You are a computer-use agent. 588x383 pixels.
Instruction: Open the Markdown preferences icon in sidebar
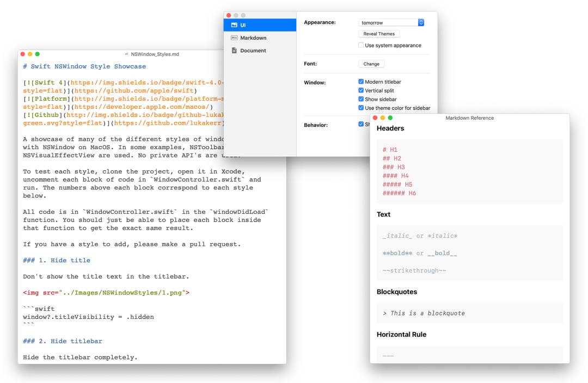(x=234, y=38)
